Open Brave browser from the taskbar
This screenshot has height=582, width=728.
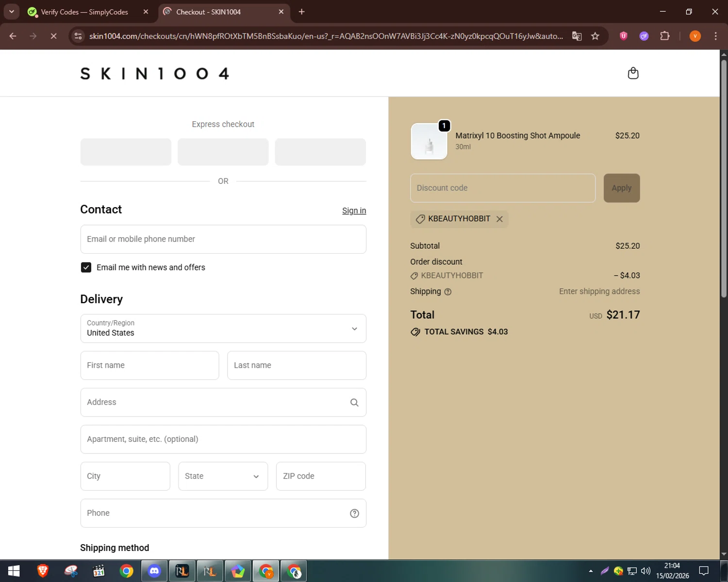point(43,571)
